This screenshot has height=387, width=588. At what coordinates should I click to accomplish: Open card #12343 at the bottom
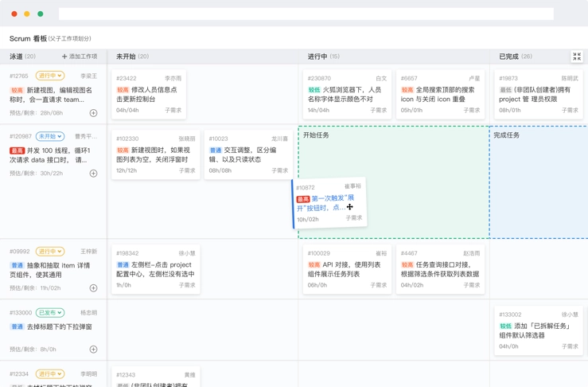156,377
